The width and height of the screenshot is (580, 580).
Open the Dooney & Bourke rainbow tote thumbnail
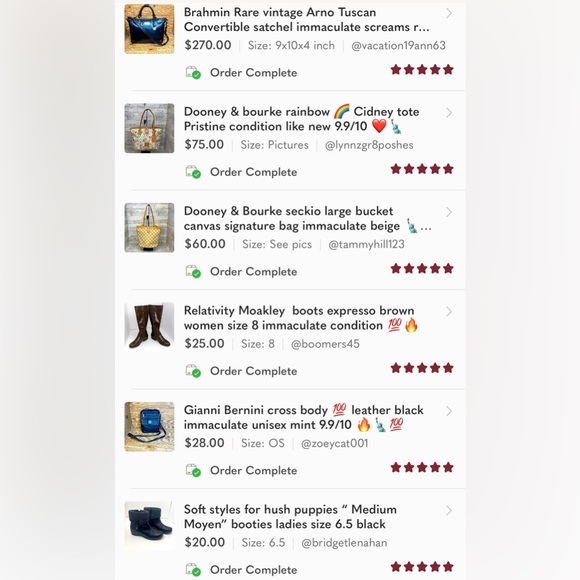pos(149,128)
